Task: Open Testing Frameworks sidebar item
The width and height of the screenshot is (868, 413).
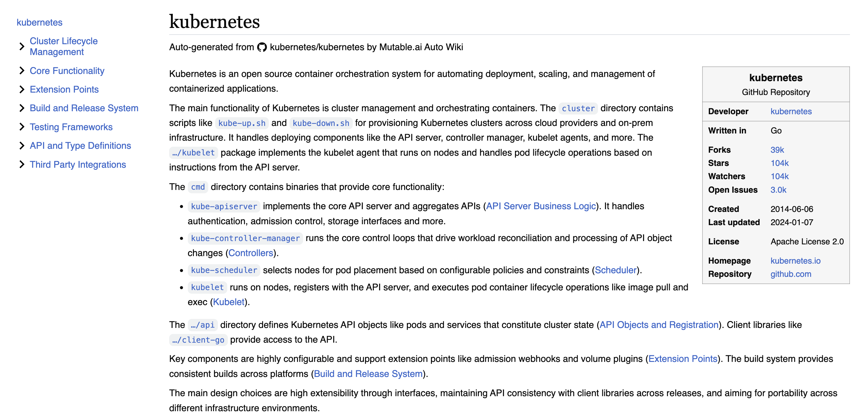Action: pos(71,127)
